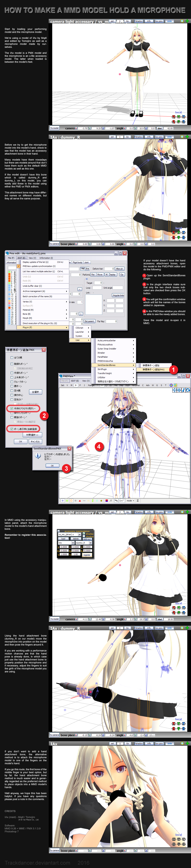
Task: Open Information (I) menu in Pmx edit window
Action: [x=46, y=258]
